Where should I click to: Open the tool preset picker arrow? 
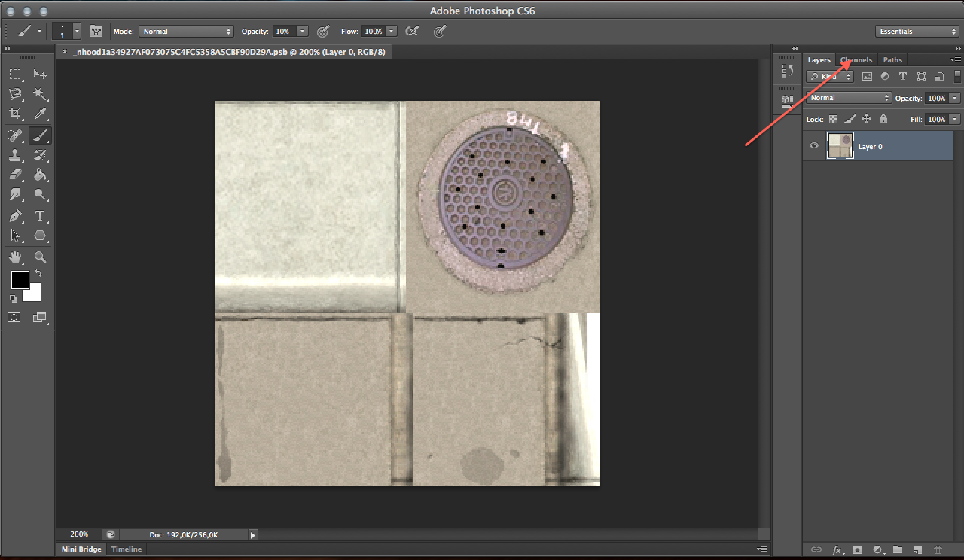click(x=39, y=31)
